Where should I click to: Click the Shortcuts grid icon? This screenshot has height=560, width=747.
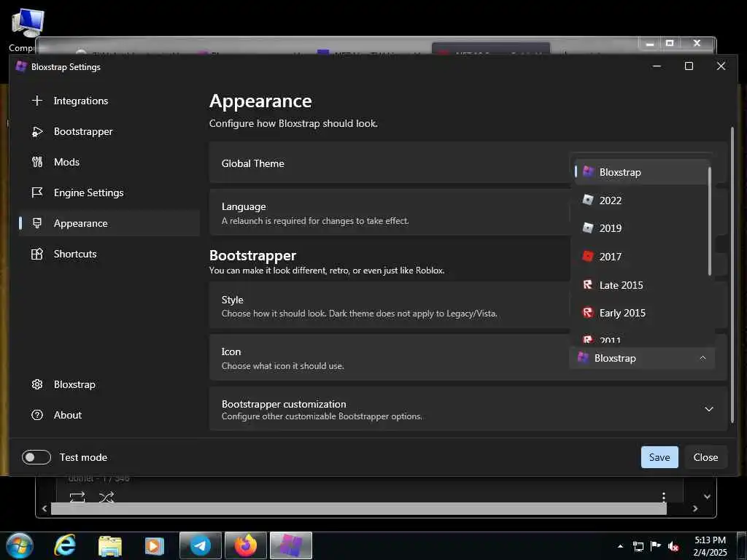[x=37, y=254]
